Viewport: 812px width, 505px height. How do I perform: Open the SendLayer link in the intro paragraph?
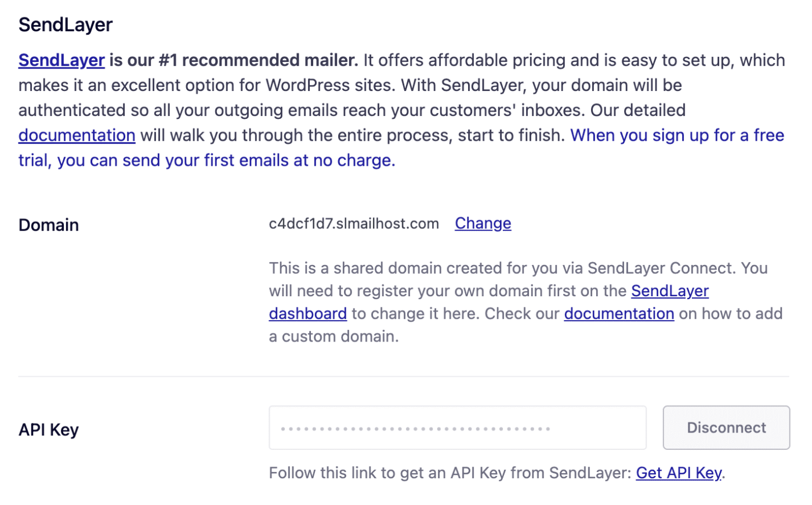(61, 60)
